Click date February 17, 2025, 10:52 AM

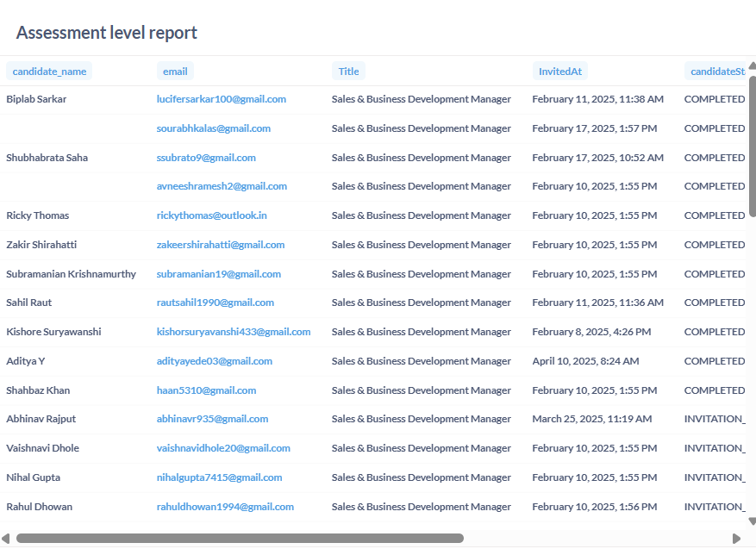(x=598, y=158)
